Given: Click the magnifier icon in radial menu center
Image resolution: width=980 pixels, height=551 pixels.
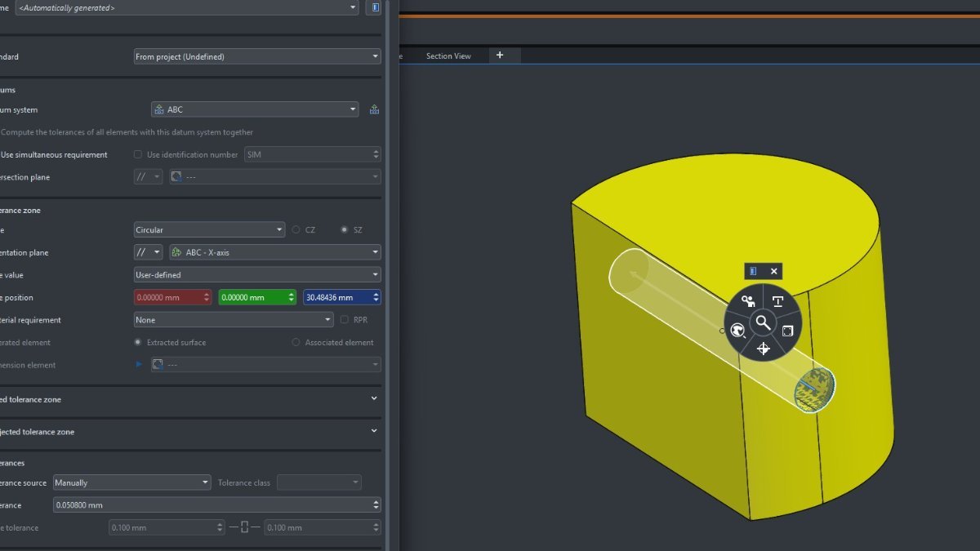Looking at the screenshot, I should [763, 322].
